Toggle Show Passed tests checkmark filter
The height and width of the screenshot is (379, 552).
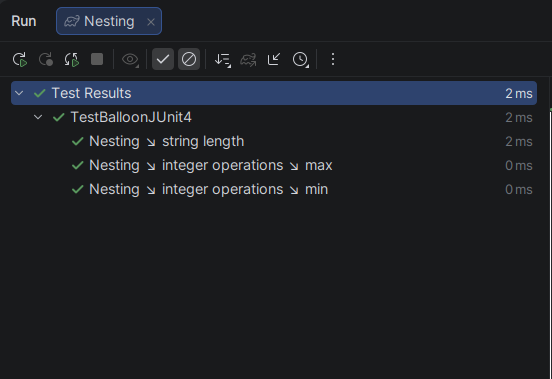click(163, 59)
